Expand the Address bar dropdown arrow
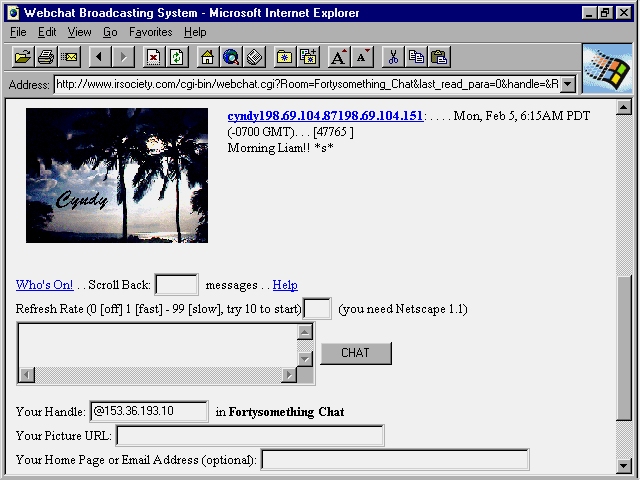The height and width of the screenshot is (480, 640). (568, 84)
